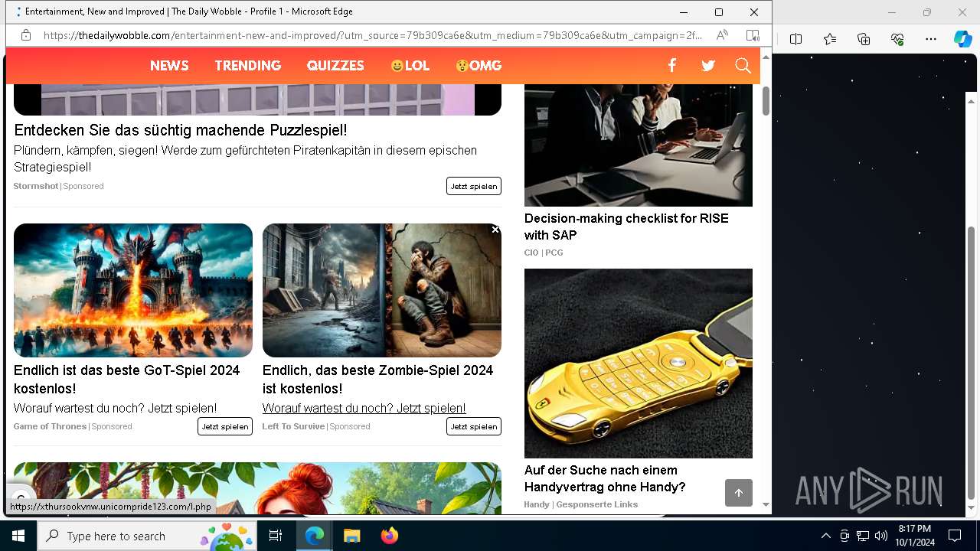Open LOL section

pyautogui.click(x=410, y=66)
